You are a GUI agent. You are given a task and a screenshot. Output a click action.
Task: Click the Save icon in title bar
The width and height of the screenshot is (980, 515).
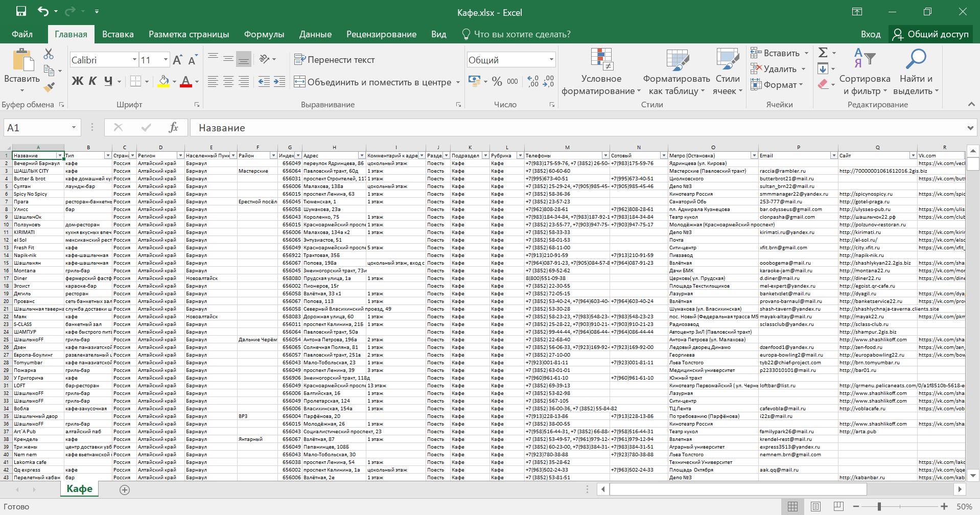pyautogui.click(x=21, y=12)
